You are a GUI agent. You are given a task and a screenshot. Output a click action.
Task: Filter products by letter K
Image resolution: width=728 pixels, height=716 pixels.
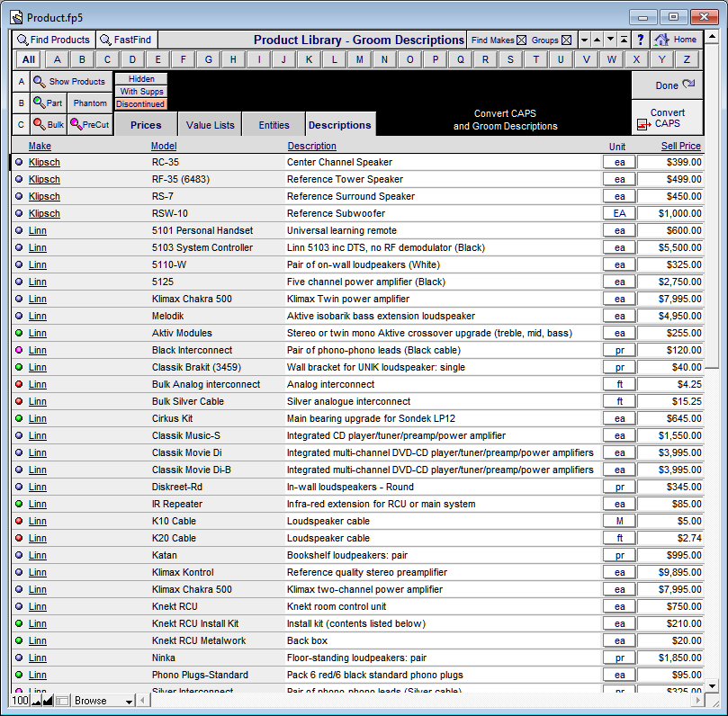(x=309, y=59)
